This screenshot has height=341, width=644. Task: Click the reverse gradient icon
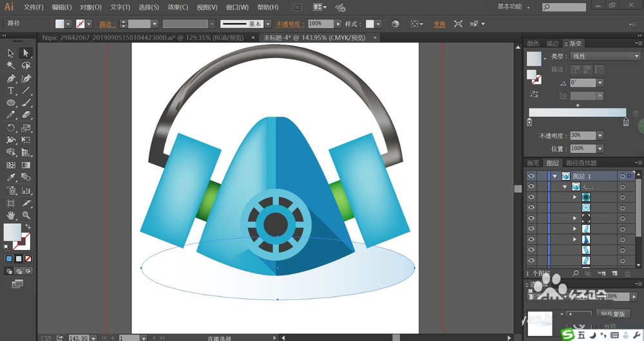tap(534, 93)
